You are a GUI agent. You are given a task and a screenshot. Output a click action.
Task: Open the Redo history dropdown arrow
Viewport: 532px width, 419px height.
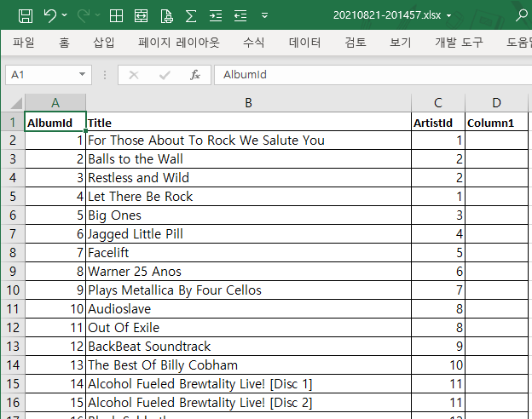point(98,15)
